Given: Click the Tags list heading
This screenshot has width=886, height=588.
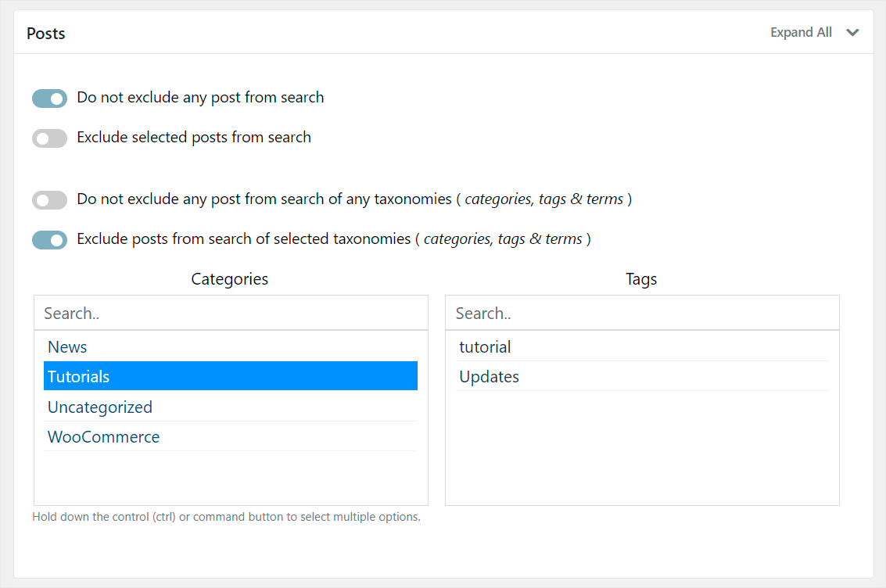Looking at the screenshot, I should pos(641,278).
